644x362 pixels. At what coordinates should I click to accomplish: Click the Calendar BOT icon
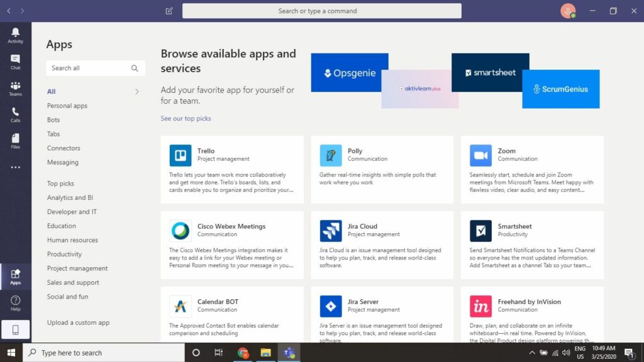tap(180, 306)
